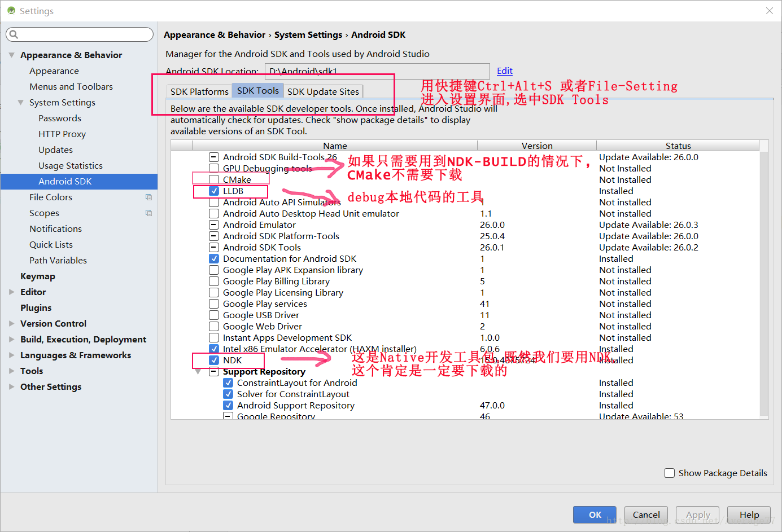Click the search magnifier icon in settings
The height and width of the screenshot is (532, 782).
(x=14, y=34)
